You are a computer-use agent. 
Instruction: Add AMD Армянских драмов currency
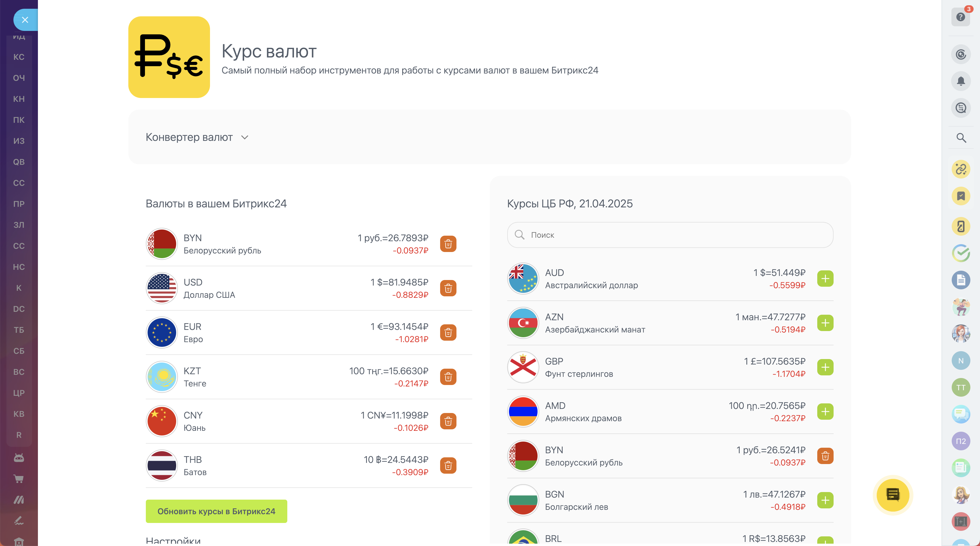(x=825, y=411)
